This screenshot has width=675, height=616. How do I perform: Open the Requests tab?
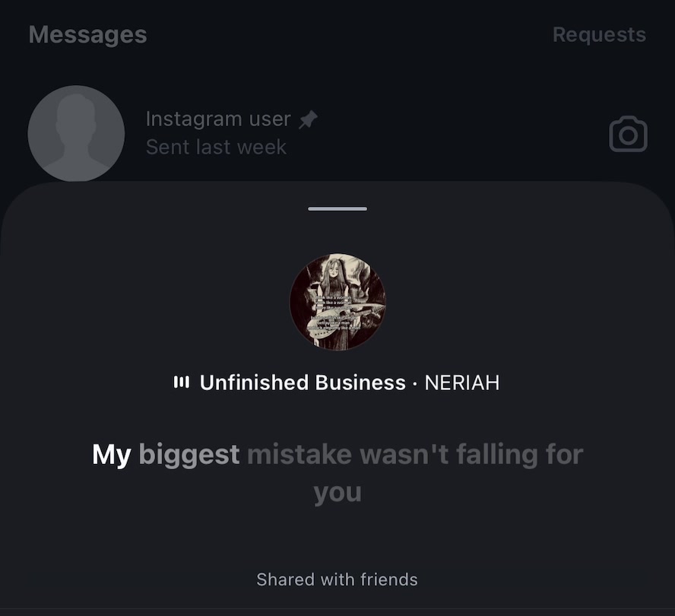click(x=599, y=34)
